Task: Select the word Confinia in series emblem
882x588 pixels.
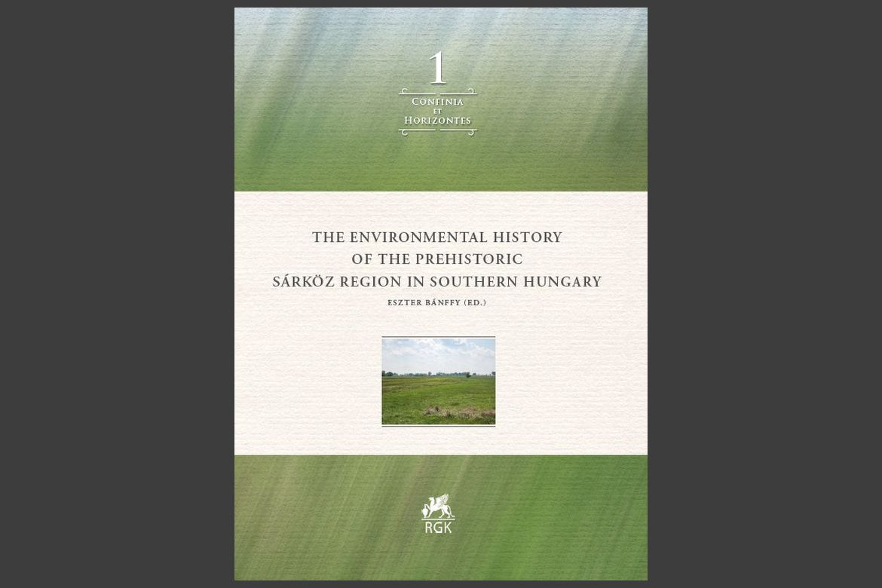Action: pos(437,102)
